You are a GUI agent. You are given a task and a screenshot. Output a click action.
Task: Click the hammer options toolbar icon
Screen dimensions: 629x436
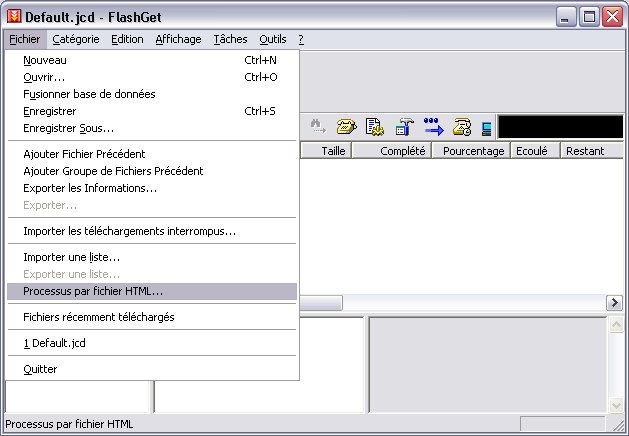click(x=404, y=127)
